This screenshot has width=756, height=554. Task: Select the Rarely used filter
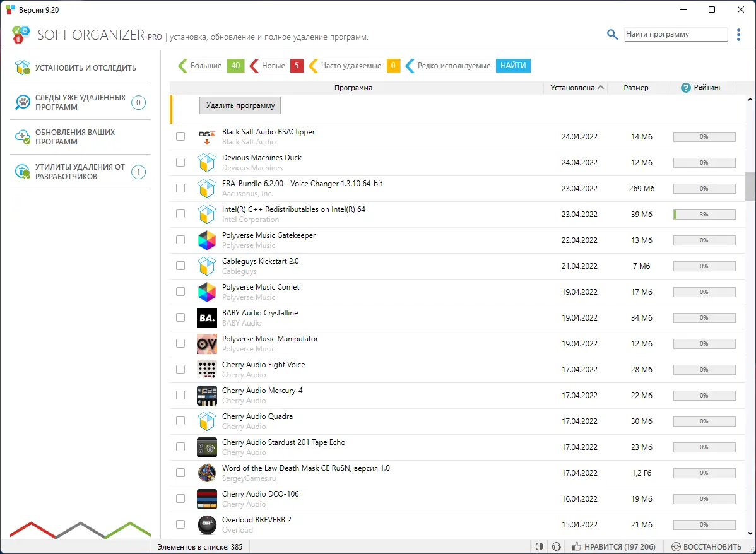point(454,66)
